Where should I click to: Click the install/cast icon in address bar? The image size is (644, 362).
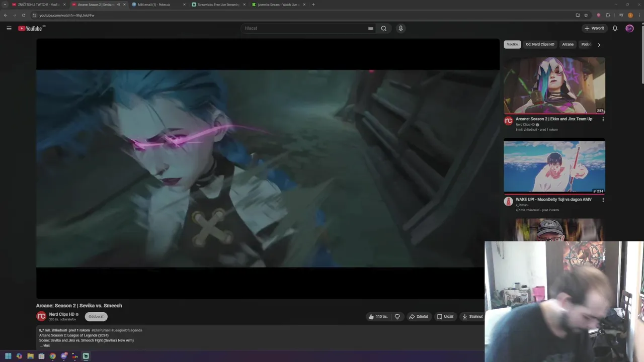[x=578, y=15]
